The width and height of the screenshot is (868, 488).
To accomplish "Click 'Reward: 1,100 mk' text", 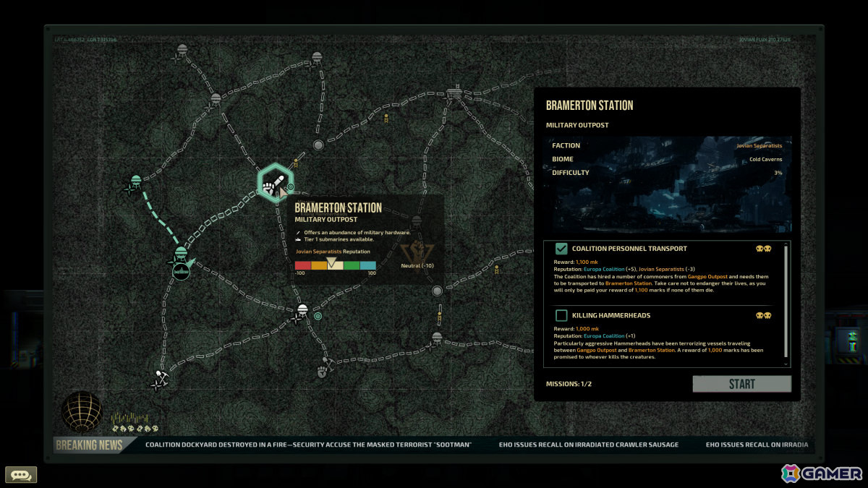I will 576,262.
